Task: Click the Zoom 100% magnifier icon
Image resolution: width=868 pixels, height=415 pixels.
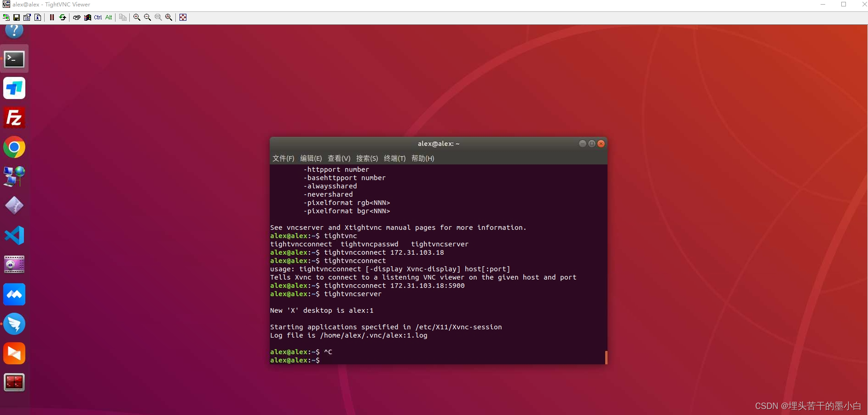Action: point(158,18)
